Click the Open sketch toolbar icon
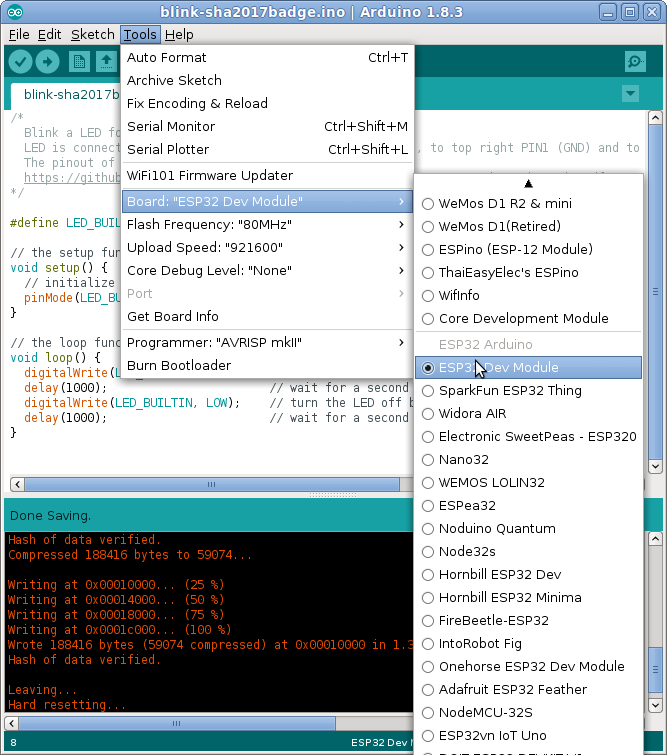The width and height of the screenshot is (667, 755). (106, 62)
